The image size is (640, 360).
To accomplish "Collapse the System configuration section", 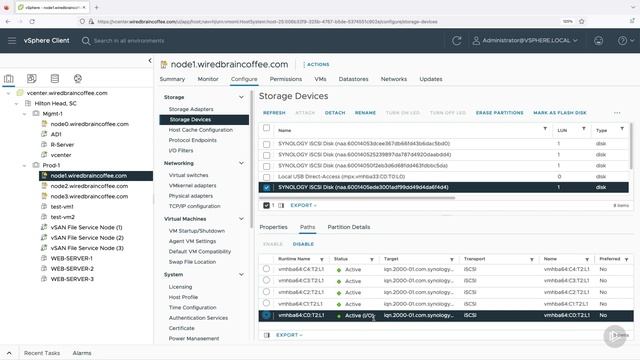I will point(241,275).
